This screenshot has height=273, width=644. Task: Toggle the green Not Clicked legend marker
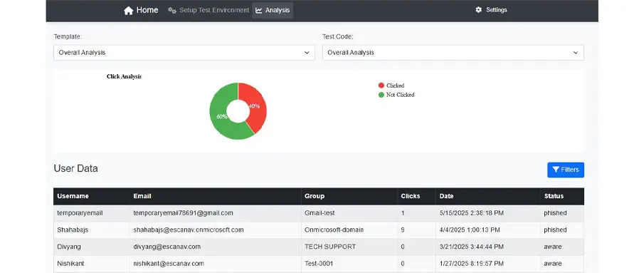coord(381,95)
